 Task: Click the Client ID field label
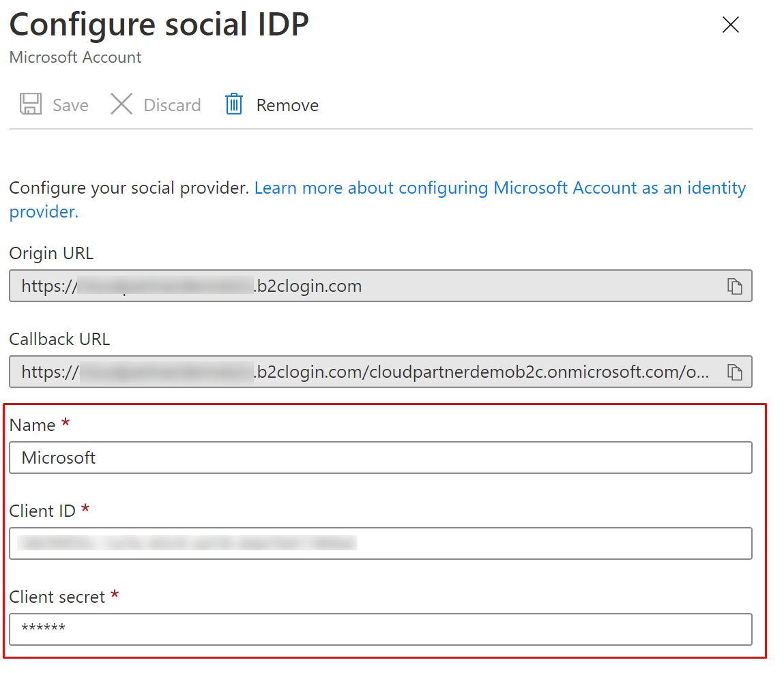pos(42,511)
